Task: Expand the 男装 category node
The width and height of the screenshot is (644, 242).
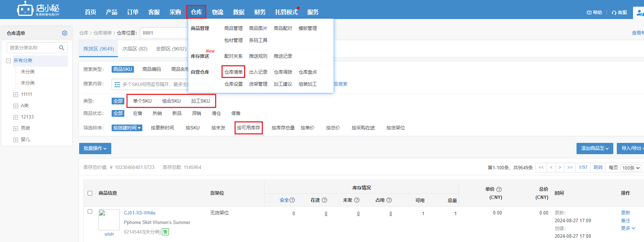Action: (x=16, y=128)
